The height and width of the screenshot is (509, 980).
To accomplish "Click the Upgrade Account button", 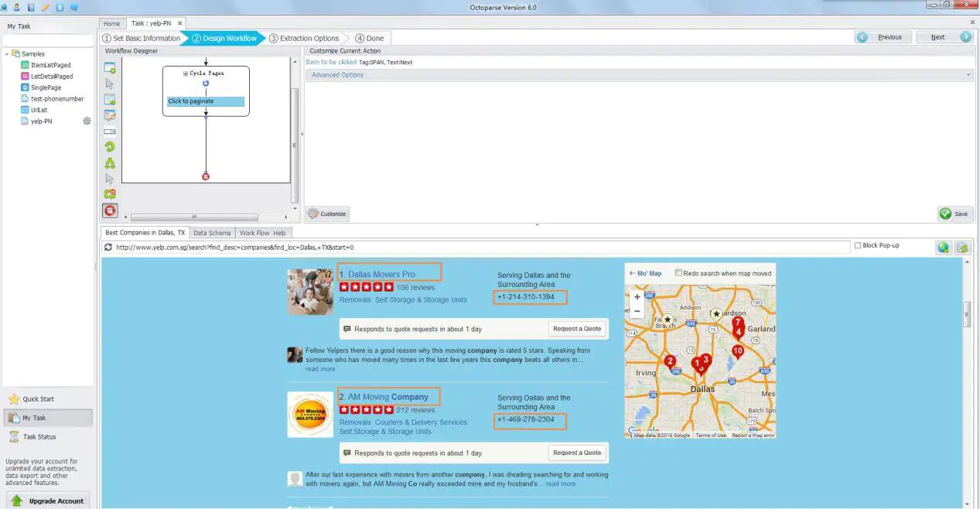I will (49, 500).
